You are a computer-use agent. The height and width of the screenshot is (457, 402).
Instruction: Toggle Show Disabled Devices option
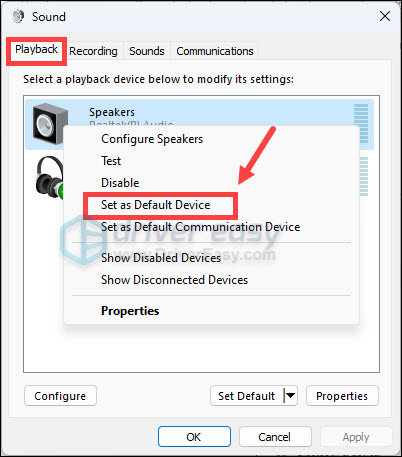[161, 258]
